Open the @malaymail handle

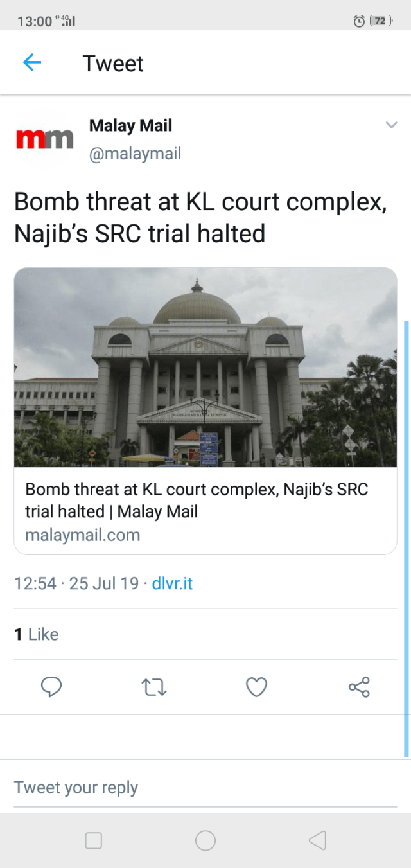(135, 154)
